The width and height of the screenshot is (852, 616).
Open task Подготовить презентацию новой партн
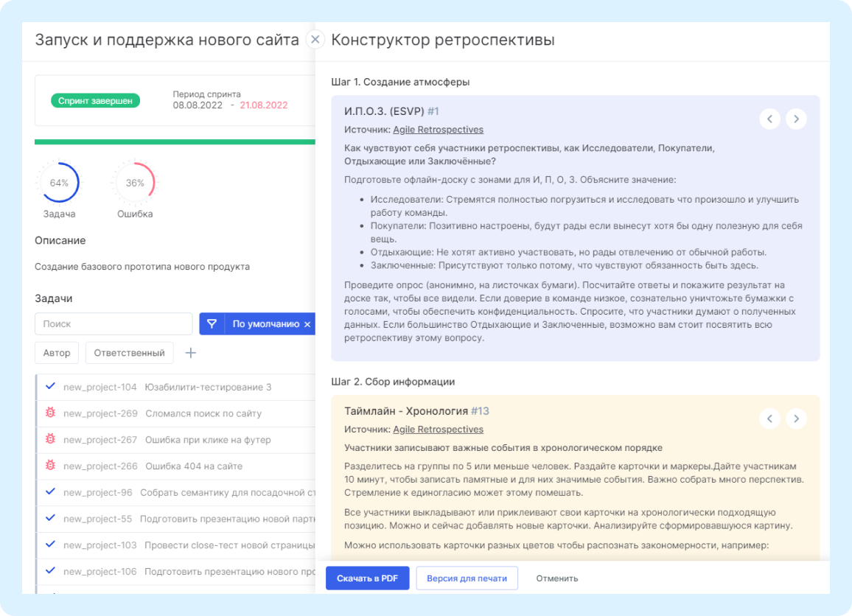click(228, 519)
